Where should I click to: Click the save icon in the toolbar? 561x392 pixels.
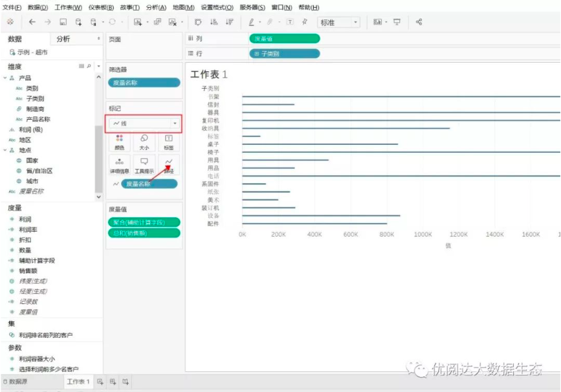point(63,22)
